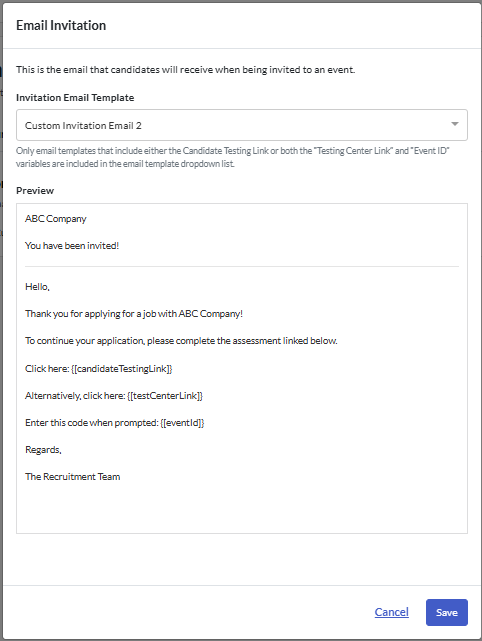Click the 'Hello,' greeting line

tap(37, 287)
